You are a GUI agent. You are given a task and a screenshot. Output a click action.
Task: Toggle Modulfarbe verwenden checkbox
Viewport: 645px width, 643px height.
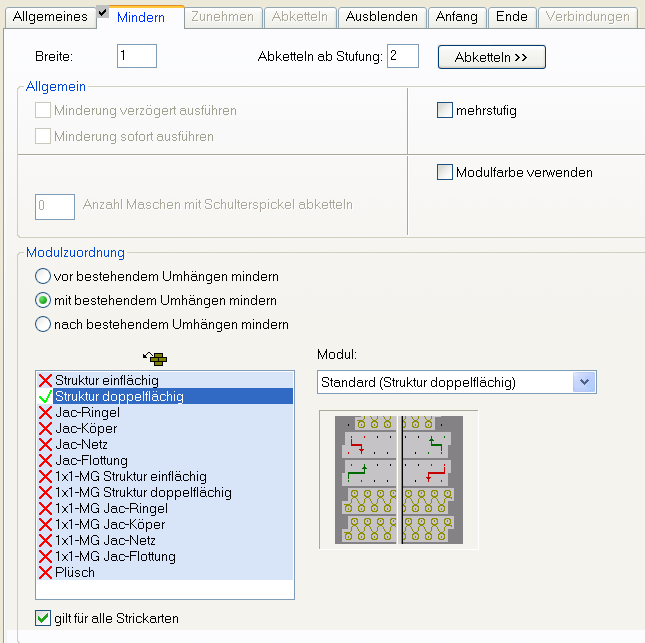[x=445, y=173]
